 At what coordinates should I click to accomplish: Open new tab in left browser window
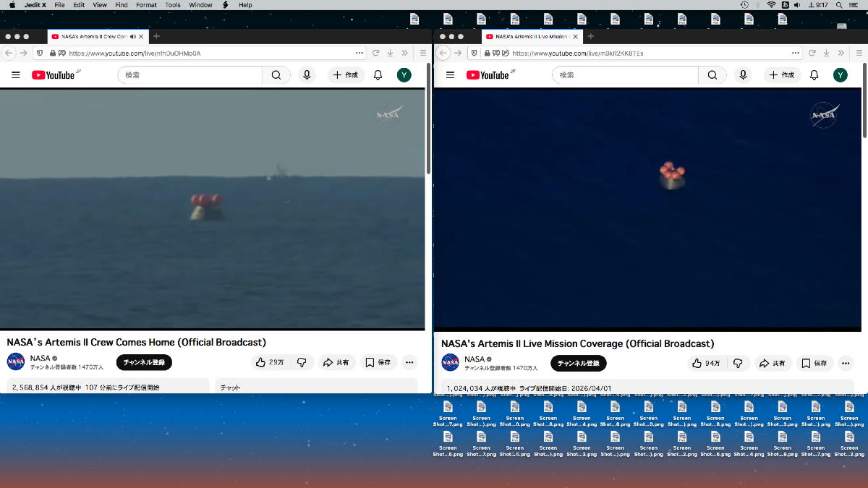pos(156,36)
